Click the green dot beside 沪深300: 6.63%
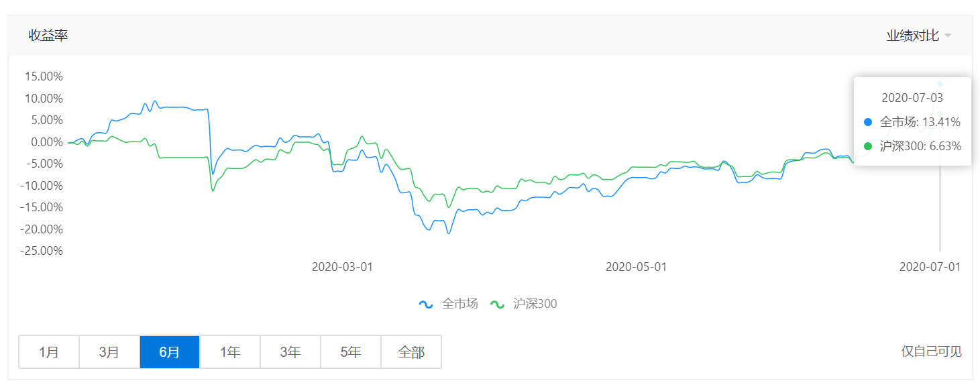This screenshot has height=389, width=980. (x=867, y=146)
